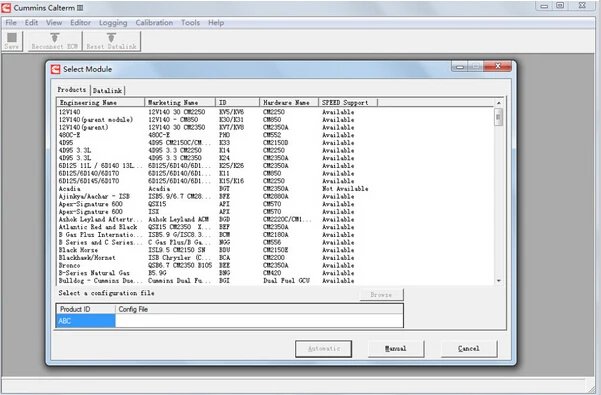
Task: Click the Reset Datalink toolbar icon
Action: pyautogui.click(x=112, y=41)
